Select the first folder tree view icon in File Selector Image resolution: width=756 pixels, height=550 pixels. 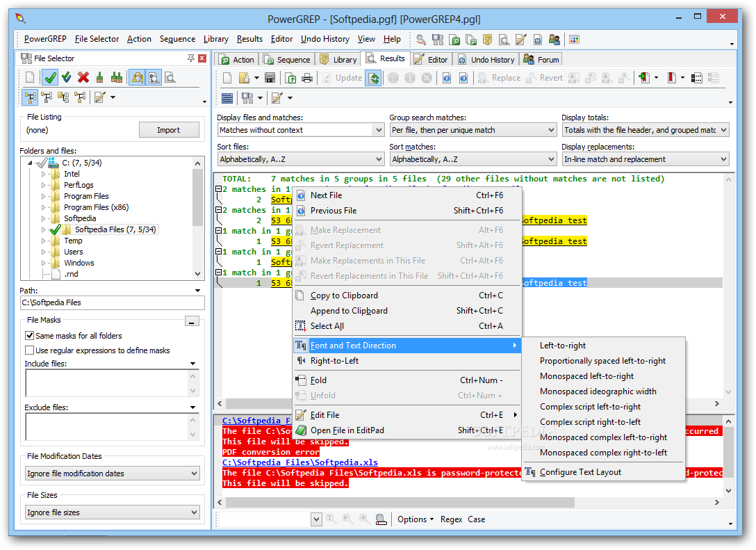pyautogui.click(x=31, y=97)
